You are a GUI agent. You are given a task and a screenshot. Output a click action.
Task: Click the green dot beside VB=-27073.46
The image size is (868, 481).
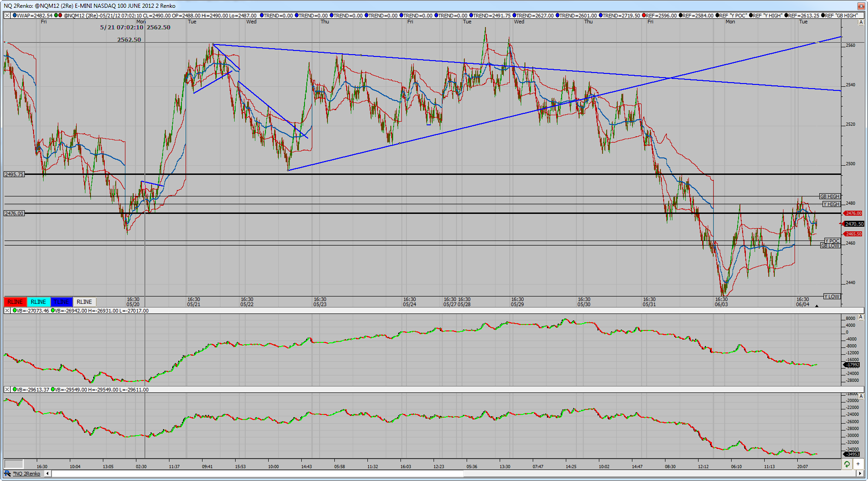tap(15, 311)
